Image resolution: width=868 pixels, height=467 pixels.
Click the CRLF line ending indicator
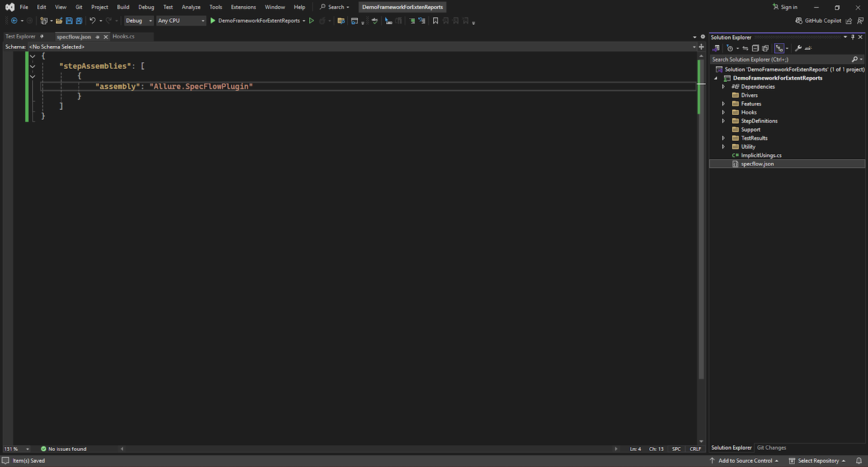click(x=695, y=448)
